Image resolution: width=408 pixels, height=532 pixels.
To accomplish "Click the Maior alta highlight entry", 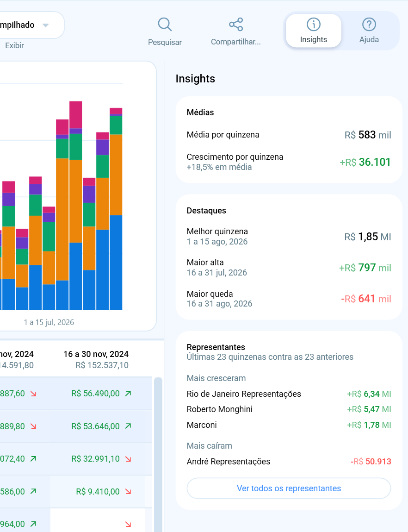I will point(289,267).
